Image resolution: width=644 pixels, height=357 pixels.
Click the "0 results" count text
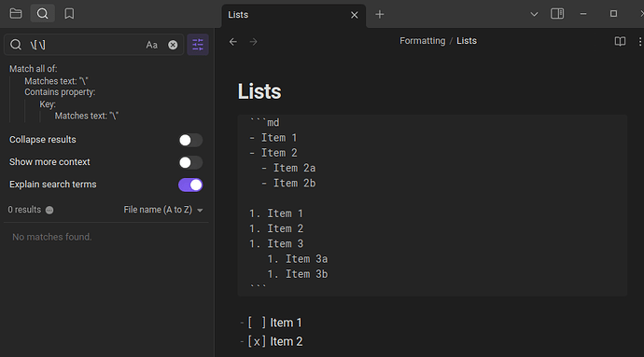click(x=24, y=210)
